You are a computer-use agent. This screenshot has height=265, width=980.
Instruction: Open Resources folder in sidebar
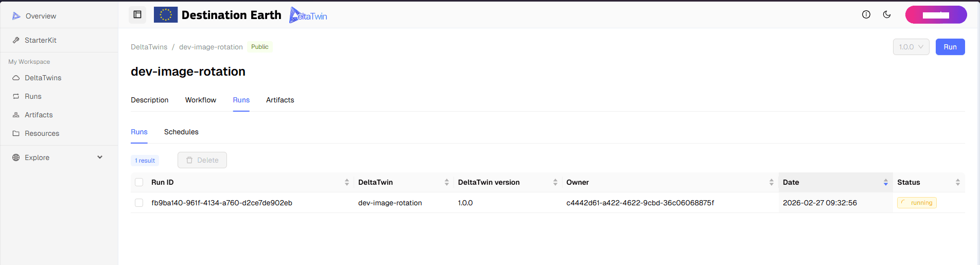42,133
